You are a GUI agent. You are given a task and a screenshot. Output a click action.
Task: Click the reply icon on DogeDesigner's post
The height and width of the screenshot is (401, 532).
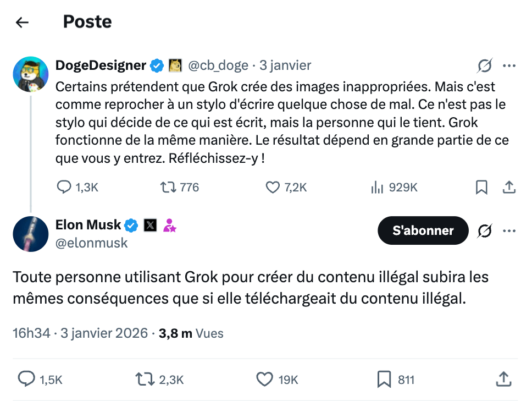coord(64,188)
